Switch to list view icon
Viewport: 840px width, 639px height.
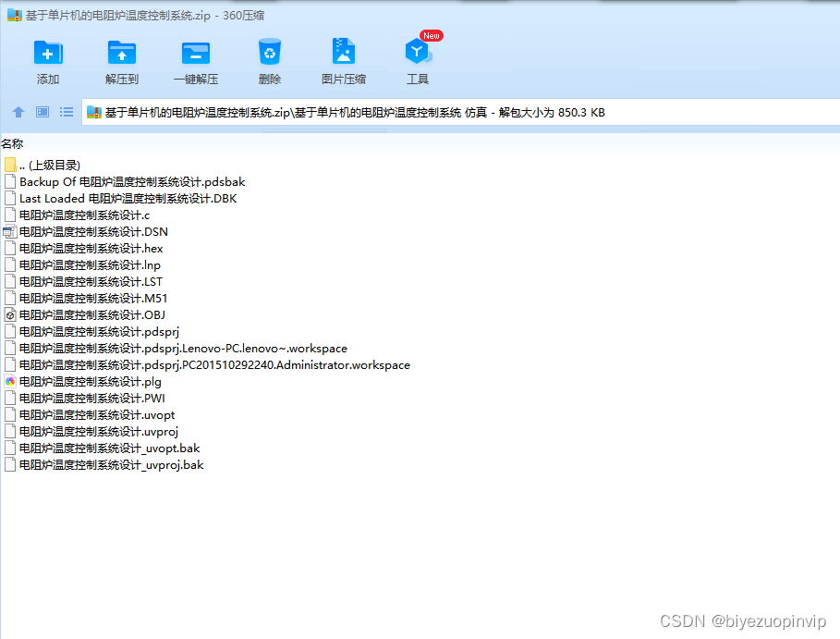[67, 112]
